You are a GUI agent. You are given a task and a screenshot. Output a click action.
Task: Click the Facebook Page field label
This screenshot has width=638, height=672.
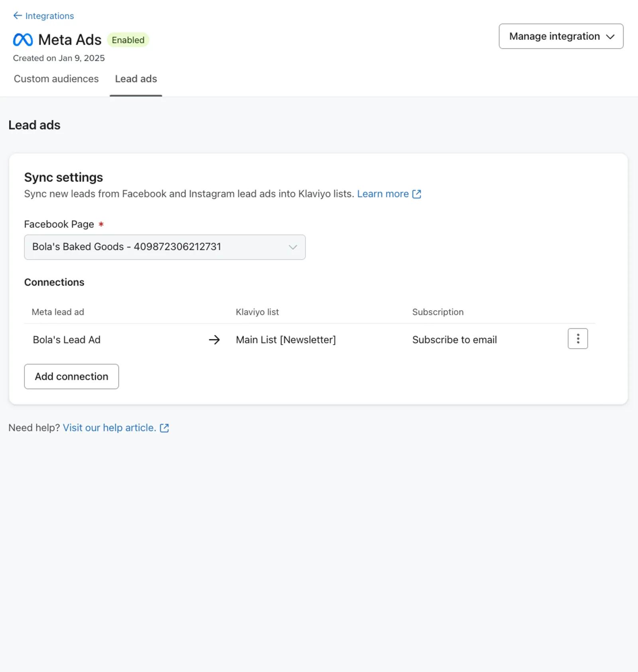coord(59,224)
